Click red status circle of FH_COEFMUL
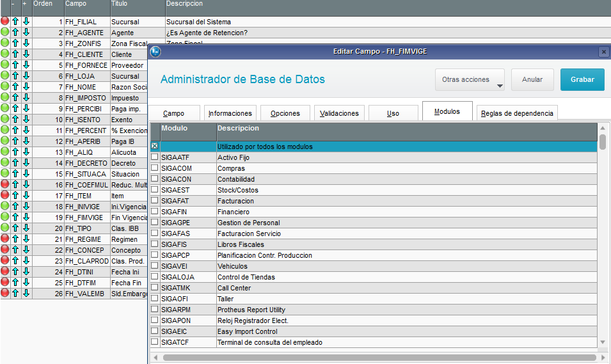The width and height of the screenshot is (611, 364). pyautogui.click(x=4, y=184)
